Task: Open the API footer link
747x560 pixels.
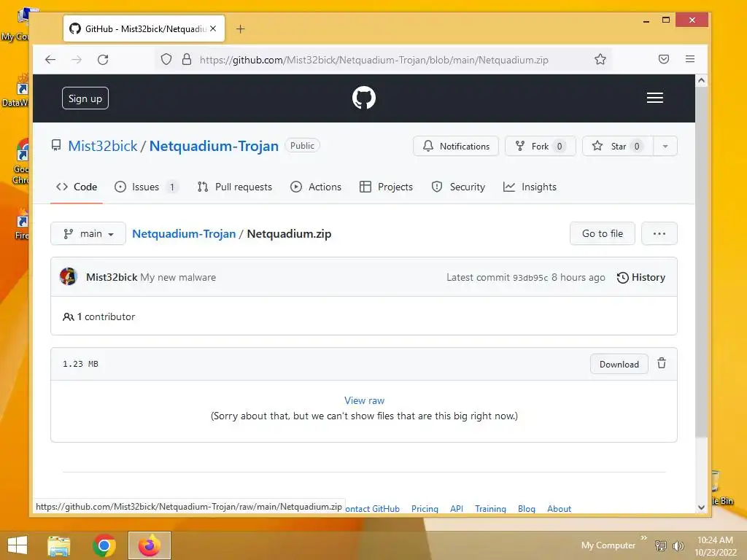Action: pyautogui.click(x=457, y=508)
